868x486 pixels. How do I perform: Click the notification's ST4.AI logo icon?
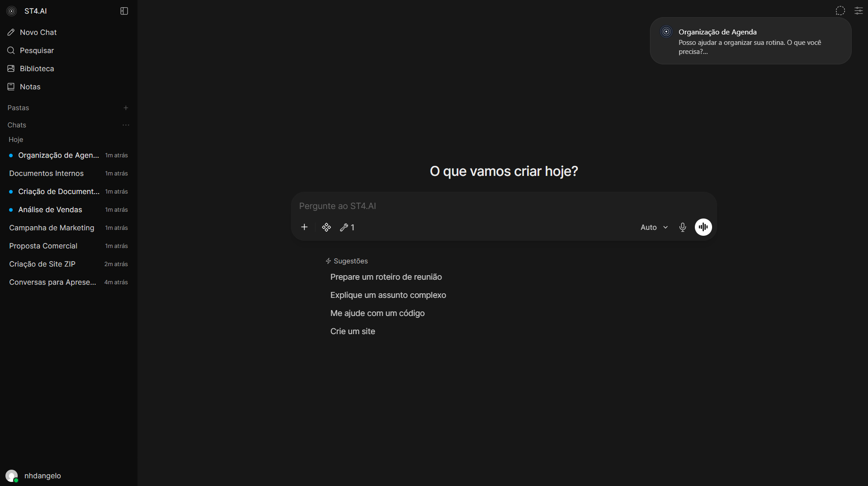(666, 32)
